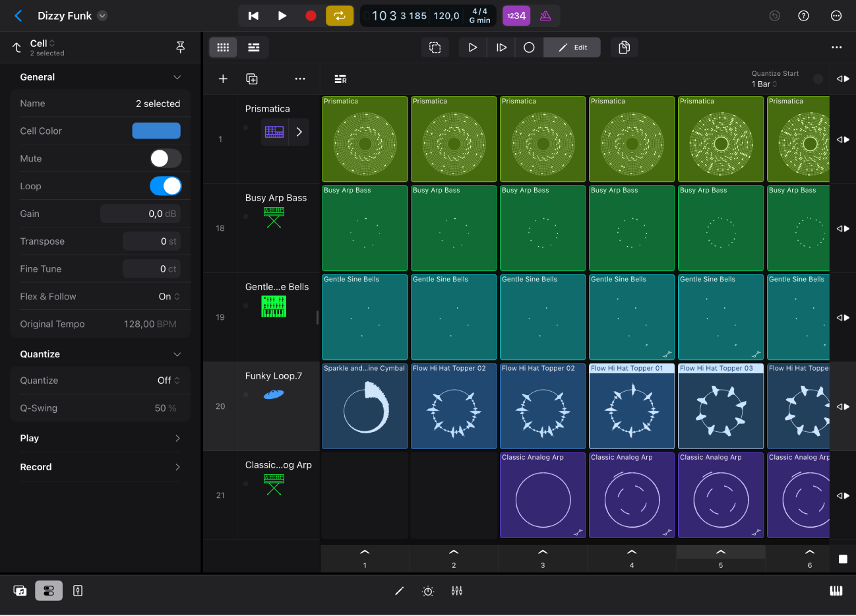The width and height of the screenshot is (856, 616).
Task: Enable the count-in 1234 icon
Action: pos(516,15)
